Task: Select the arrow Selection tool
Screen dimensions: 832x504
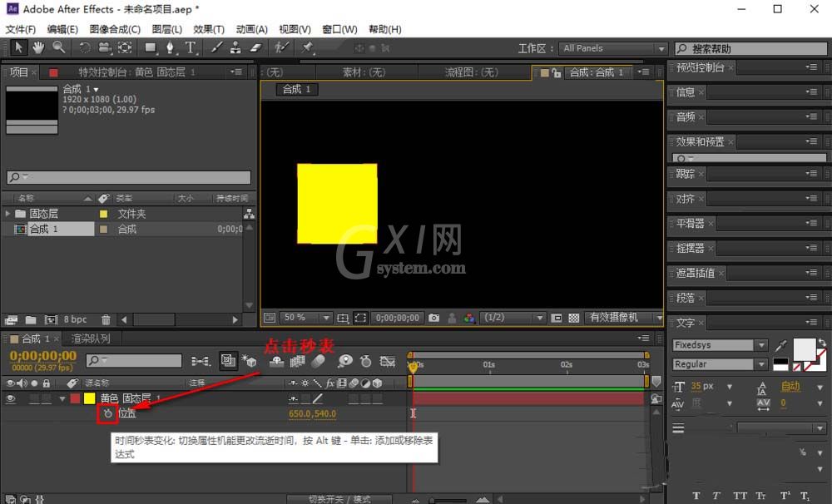Action: tap(18, 47)
